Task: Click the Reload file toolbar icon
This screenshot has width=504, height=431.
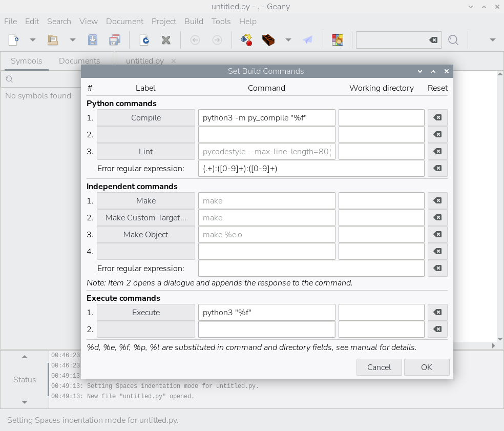Action: pos(145,40)
